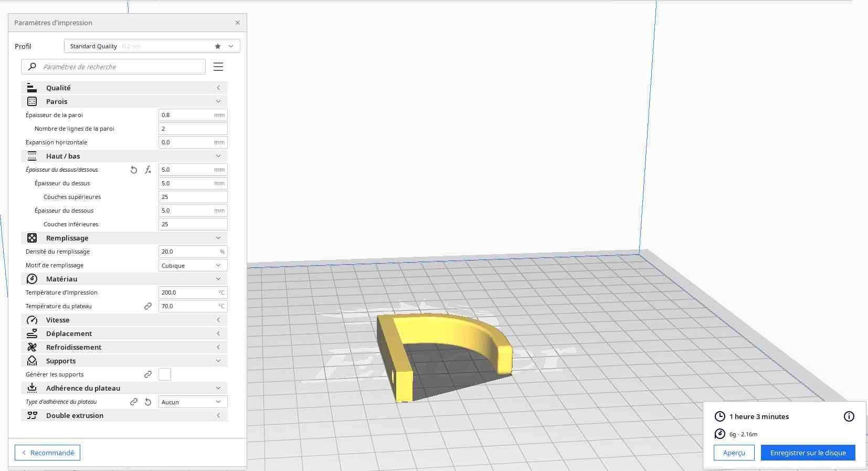This screenshot has height=471, width=868.
Task: Click the Adhérence du plateau category icon
Action: point(32,388)
